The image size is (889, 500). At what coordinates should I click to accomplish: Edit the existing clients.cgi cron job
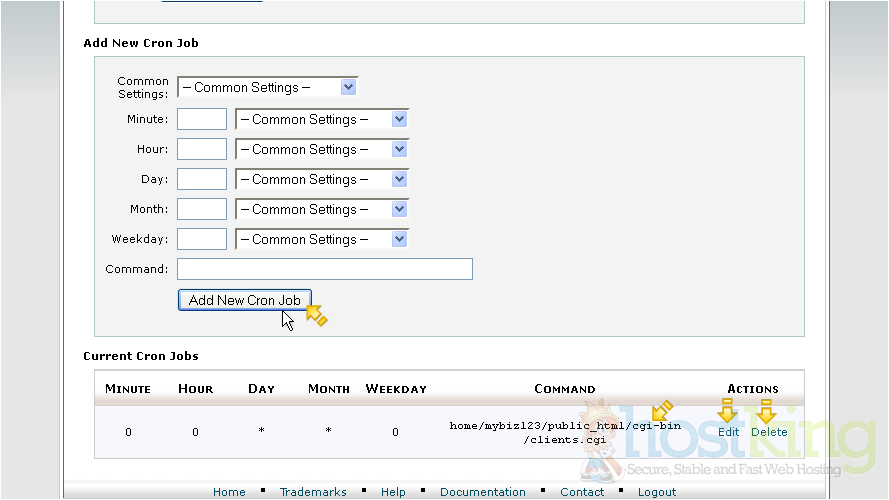click(728, 432)
